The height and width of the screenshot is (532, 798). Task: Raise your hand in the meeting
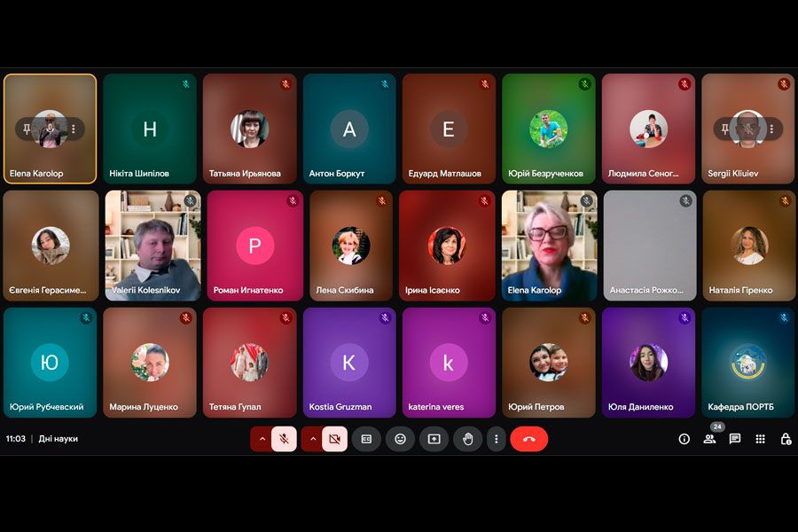click(x=467, y=439)
